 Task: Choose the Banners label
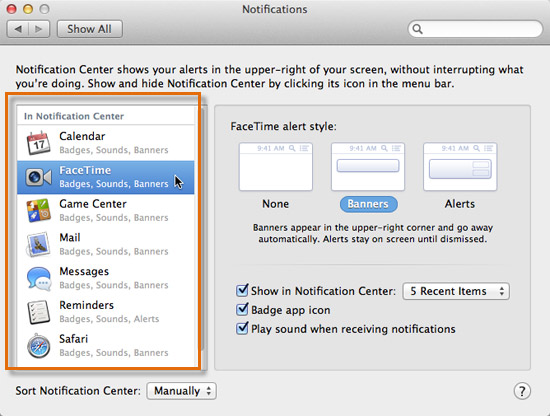point(368,204)
